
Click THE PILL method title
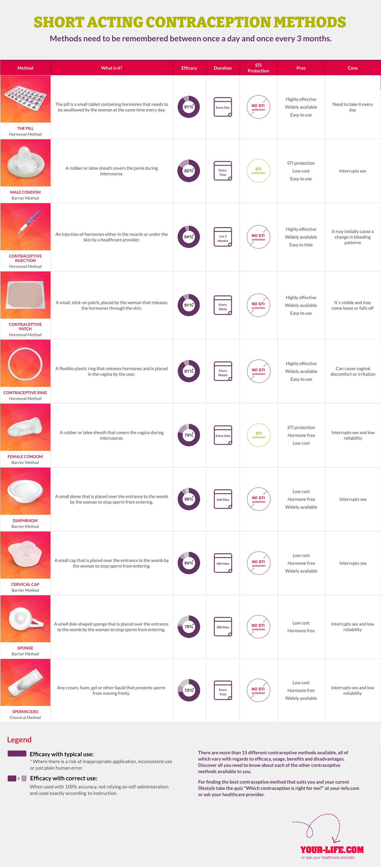point(25,128)
